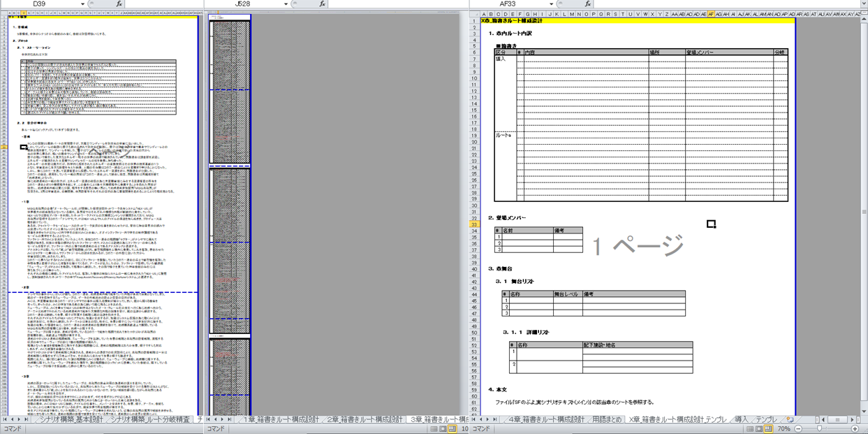Screen dimensions: 868x434
Task: Enable Page Break Preview in right window
Action: (x=767, y=428)
